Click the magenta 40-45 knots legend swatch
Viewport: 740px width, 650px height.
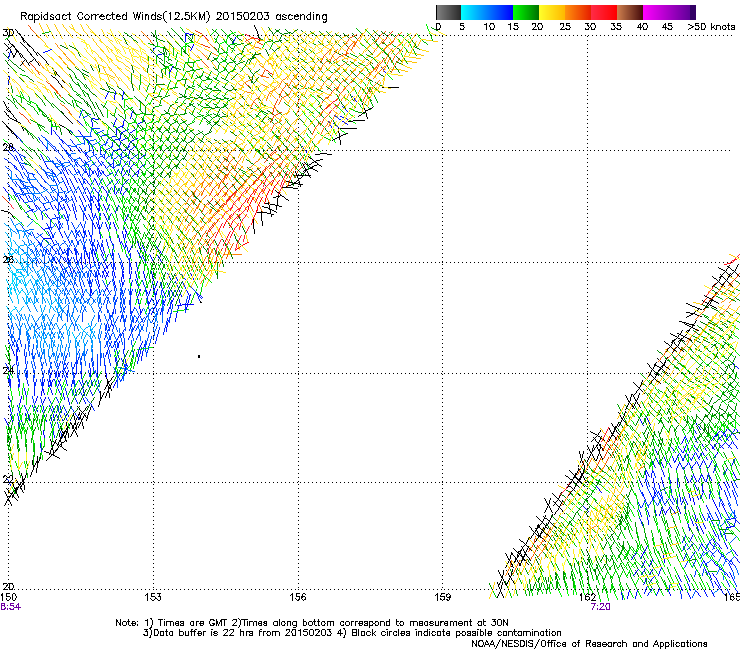[x=656, y=12]
